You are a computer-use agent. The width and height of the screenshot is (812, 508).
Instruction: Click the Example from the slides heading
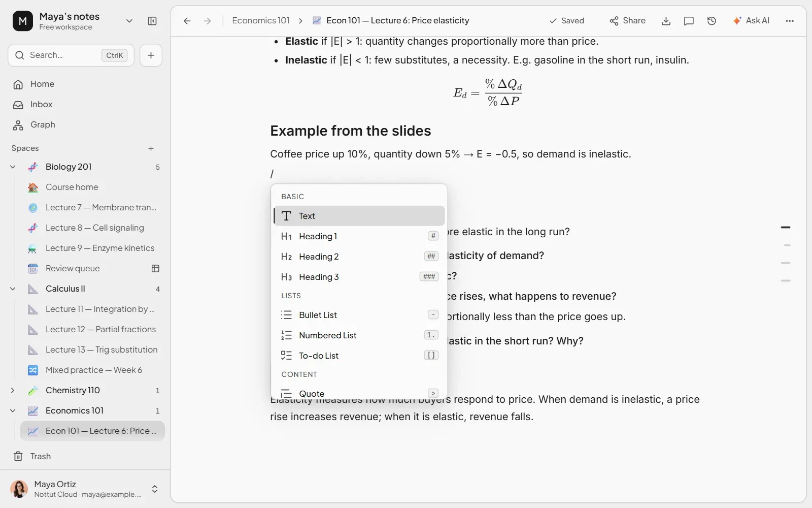pyautogui.click(x=351, y=131)
